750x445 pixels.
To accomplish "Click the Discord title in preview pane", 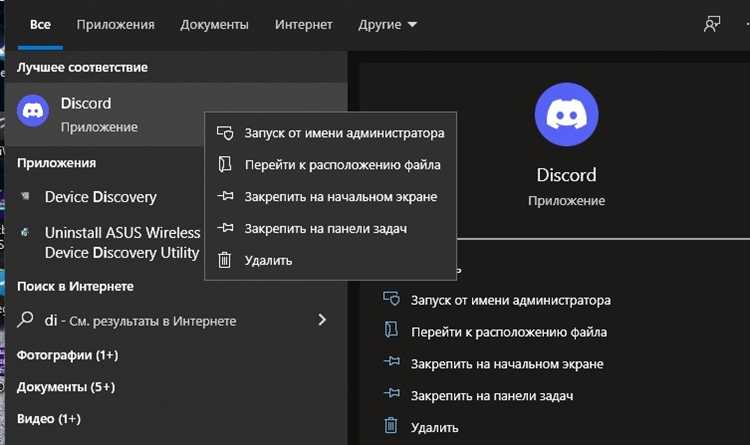I will click(566, 175).
